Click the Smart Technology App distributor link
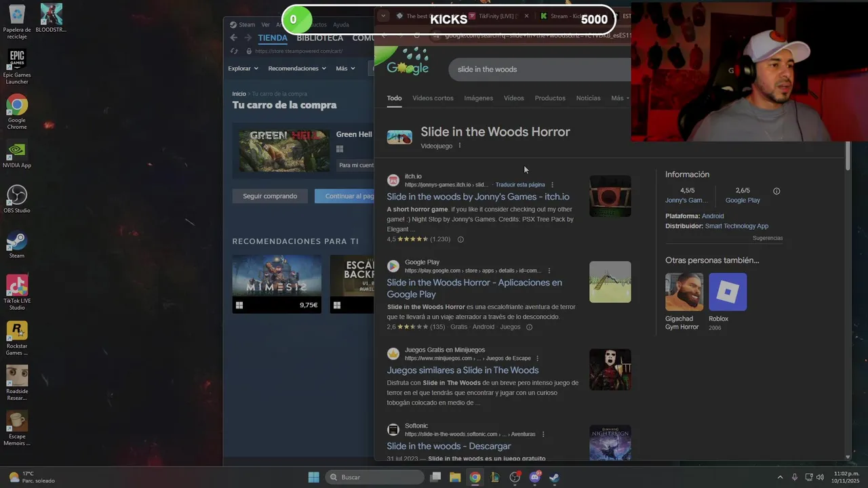 (x=736, y=226)
